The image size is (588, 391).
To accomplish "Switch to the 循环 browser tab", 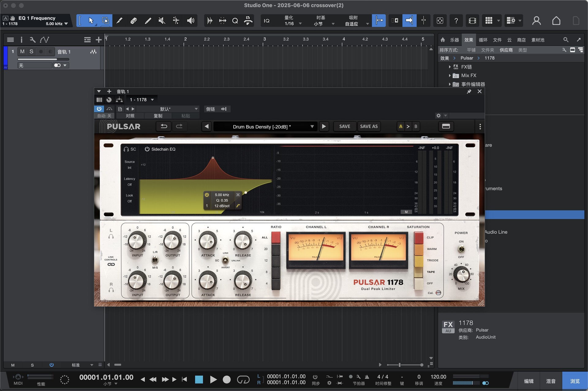I will pos(483,40).
